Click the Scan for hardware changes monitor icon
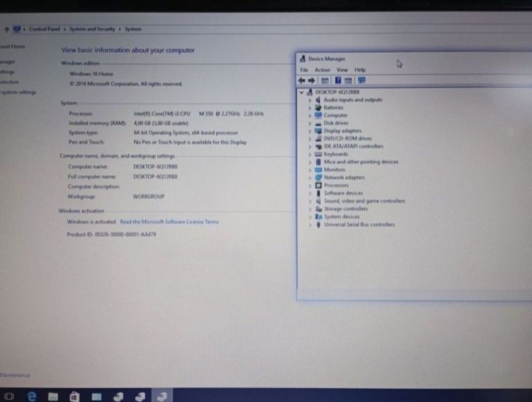Screen dimensions: 532x402 (x=362, y=80)
